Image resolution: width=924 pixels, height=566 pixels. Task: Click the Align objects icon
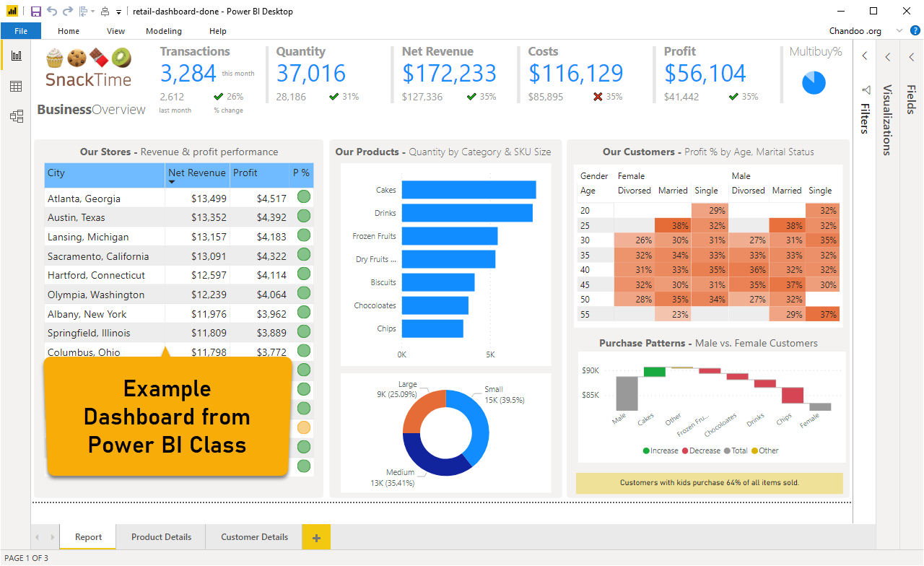coord(83,12)
